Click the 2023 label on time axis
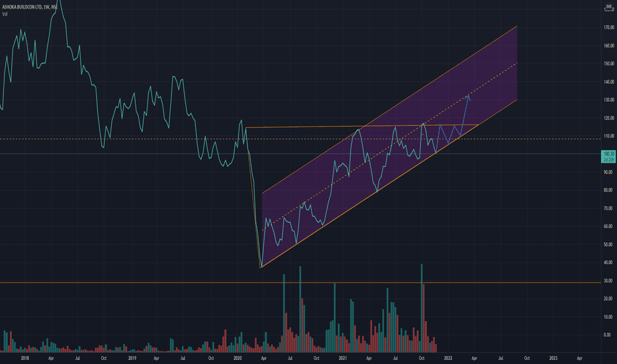This screenshot has height=364, width=617. click(553, 359)
